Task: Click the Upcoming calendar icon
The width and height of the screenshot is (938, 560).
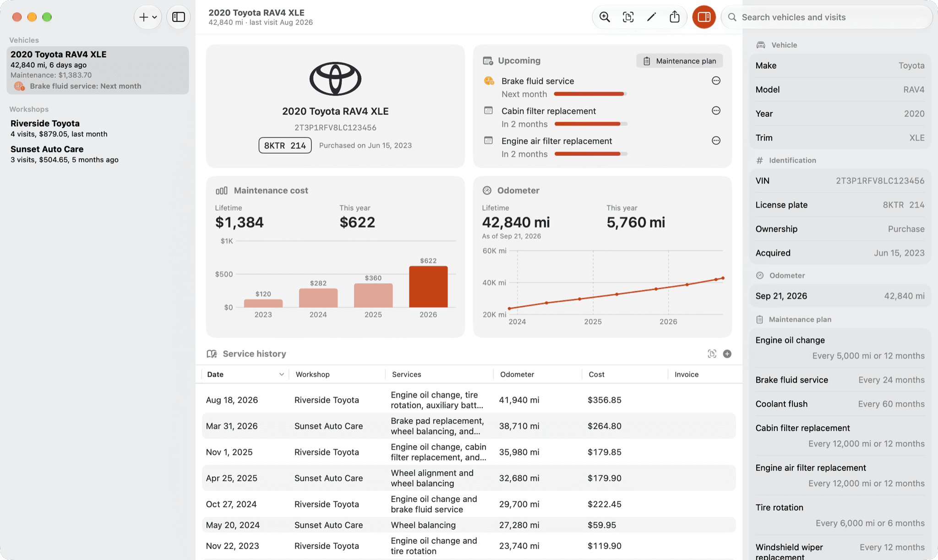Action: [488, 60]
